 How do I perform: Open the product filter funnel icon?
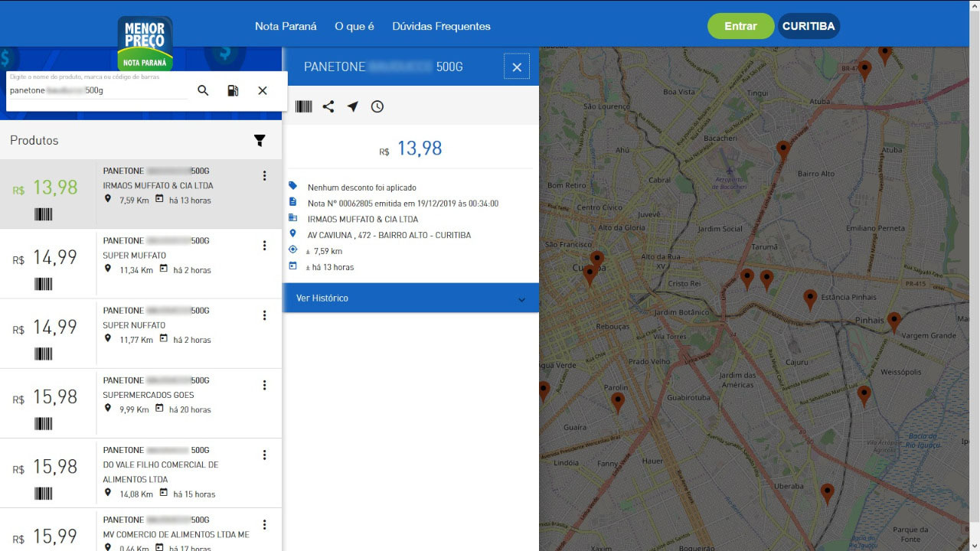260,140
